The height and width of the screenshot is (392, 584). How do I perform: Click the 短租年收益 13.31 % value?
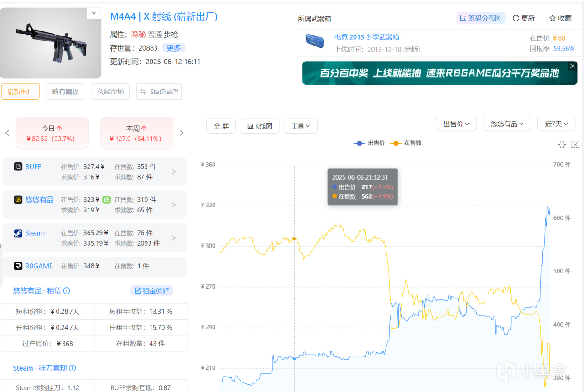161,311
